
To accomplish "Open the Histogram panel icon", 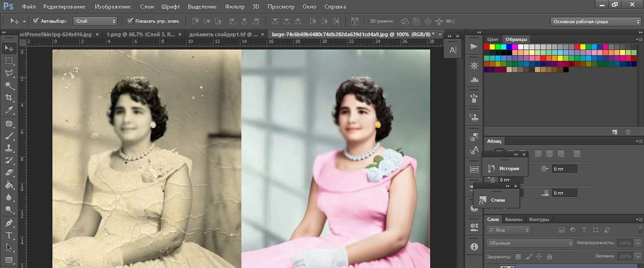I will coord(474,79).
